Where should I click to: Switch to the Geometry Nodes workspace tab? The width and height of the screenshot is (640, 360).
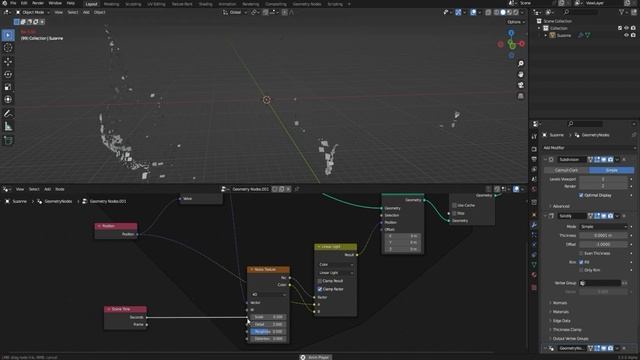point(307,4)
